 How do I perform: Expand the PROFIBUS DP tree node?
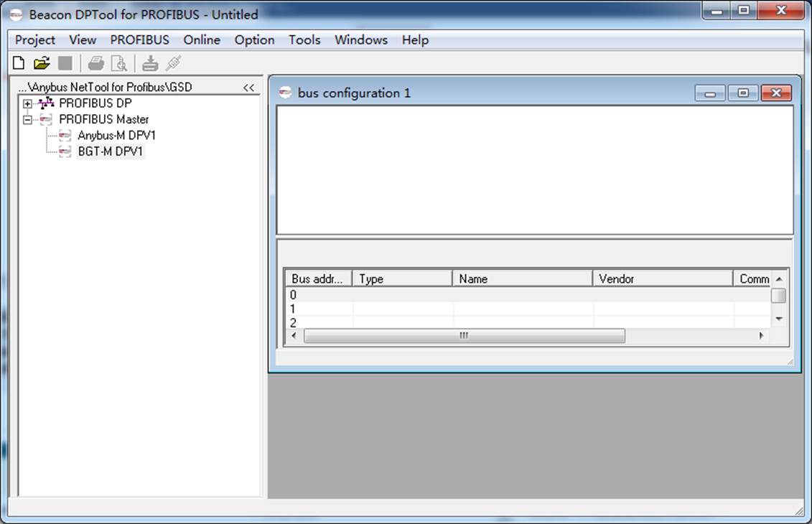27,103
